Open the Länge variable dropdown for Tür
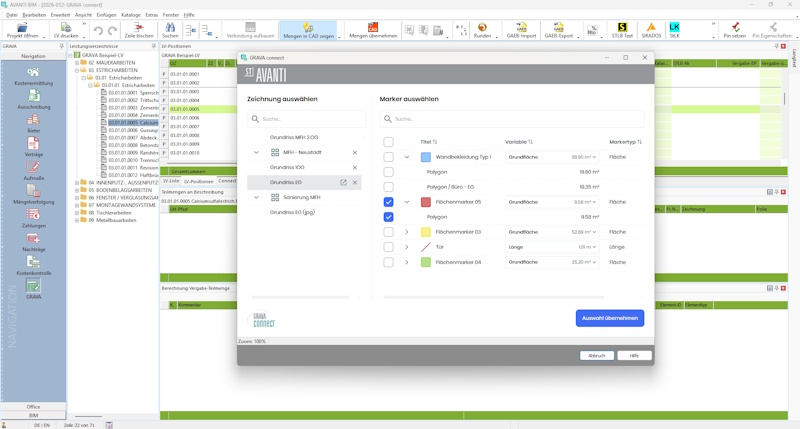The image size is (800, 429). click(552, 247)
